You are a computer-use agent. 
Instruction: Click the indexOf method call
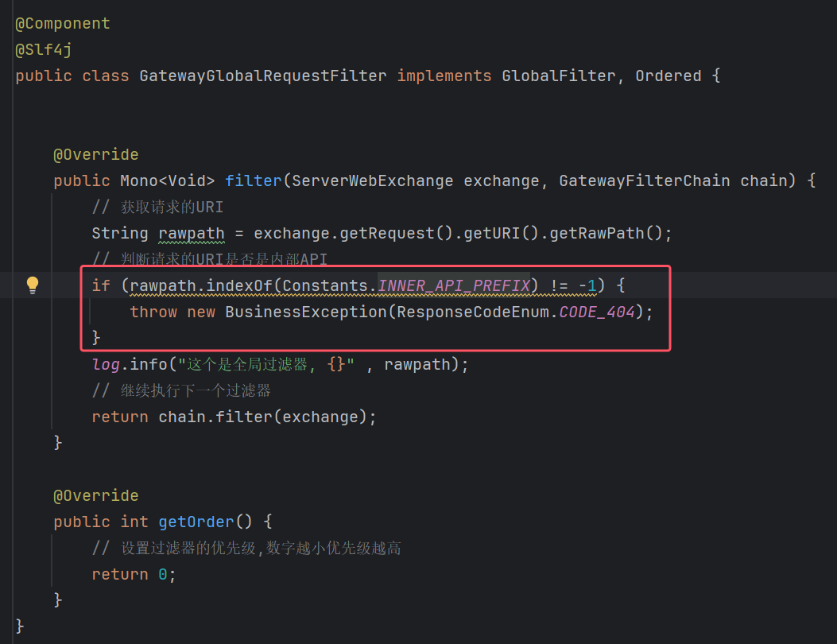[239, 285]
